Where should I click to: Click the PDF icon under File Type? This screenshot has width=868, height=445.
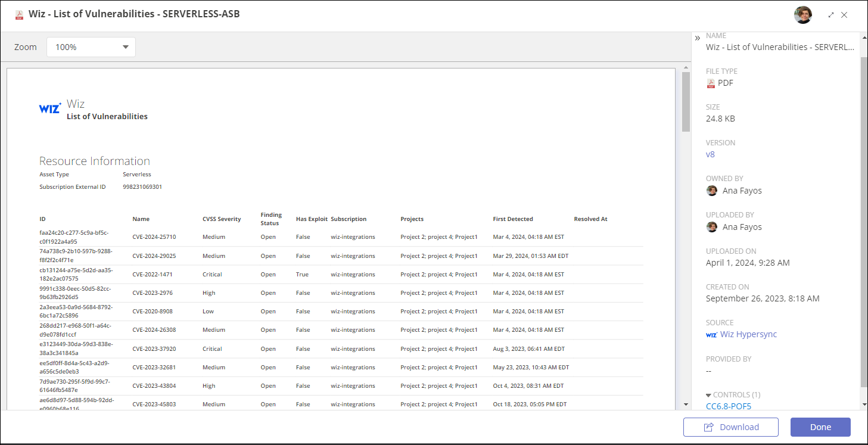[x=711, y=83]
